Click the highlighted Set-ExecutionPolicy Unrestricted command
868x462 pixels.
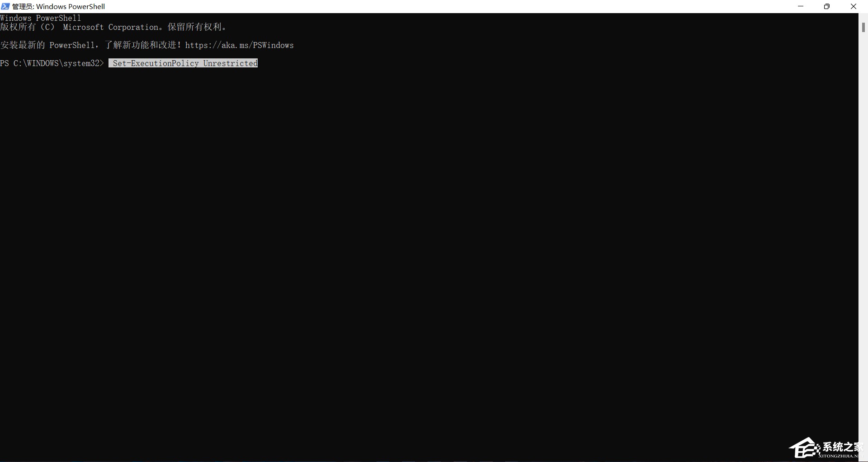pos(183,63)
